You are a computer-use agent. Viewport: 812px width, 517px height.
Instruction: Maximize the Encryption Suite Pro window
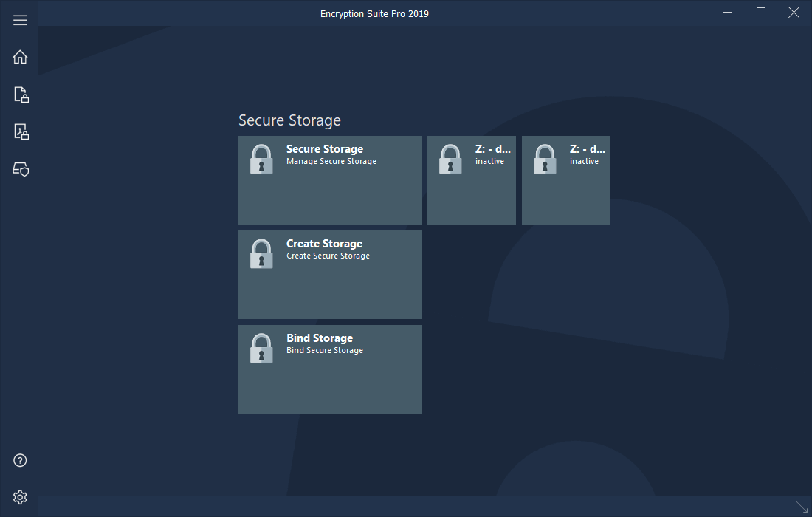point(760,12)
